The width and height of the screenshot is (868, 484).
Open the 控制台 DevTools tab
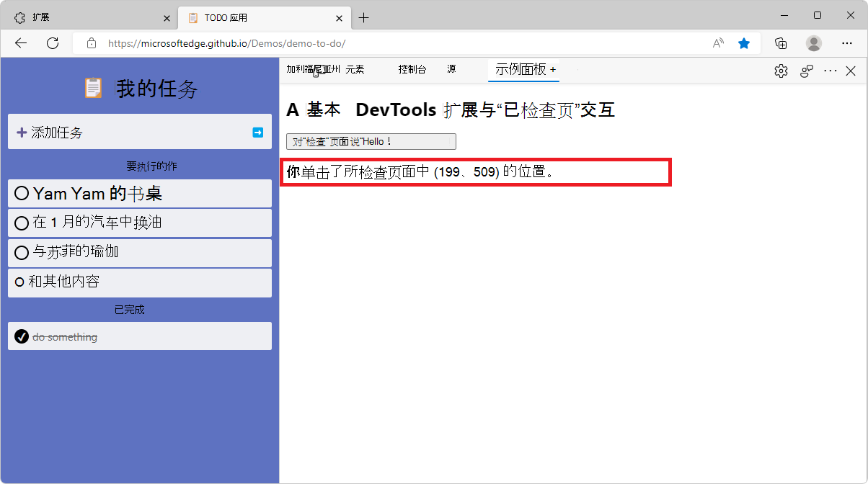click(x=412, y=70)
